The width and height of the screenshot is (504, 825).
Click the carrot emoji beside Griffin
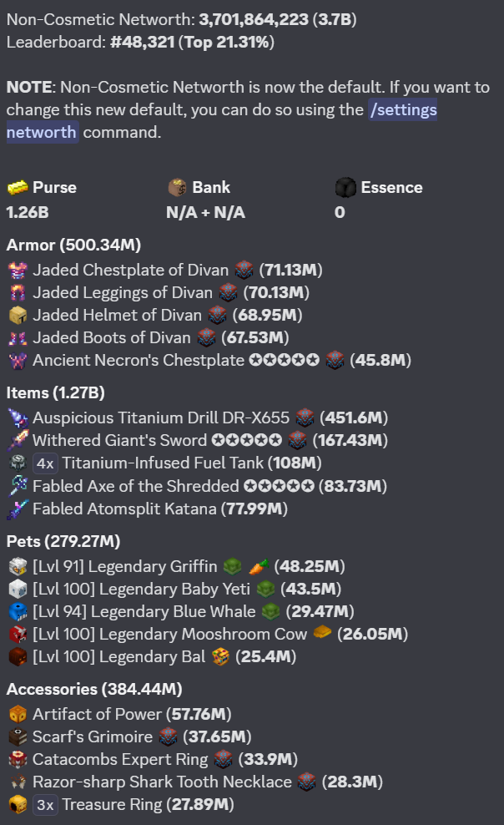point(258,567)
